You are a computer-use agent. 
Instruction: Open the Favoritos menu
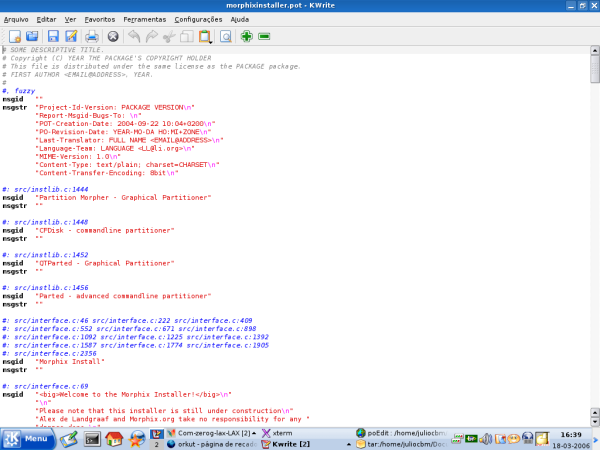(99, 20)
